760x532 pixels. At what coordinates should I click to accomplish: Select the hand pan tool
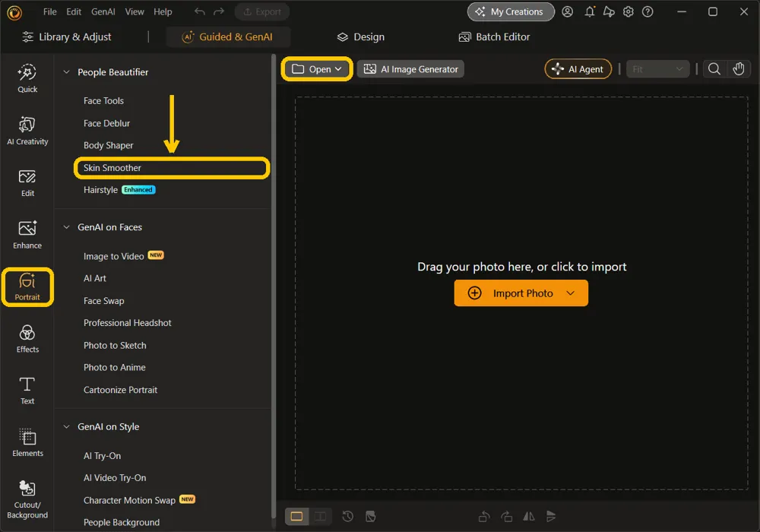738,69
